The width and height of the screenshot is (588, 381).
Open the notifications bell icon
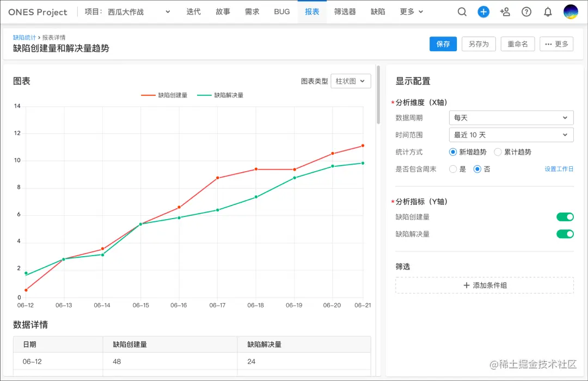pos(548,12)
